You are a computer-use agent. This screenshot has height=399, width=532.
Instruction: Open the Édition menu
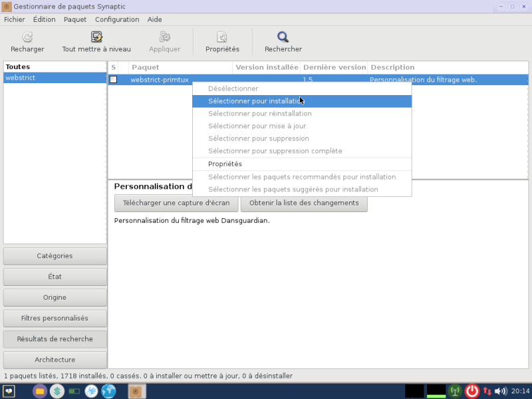[44, 20]
